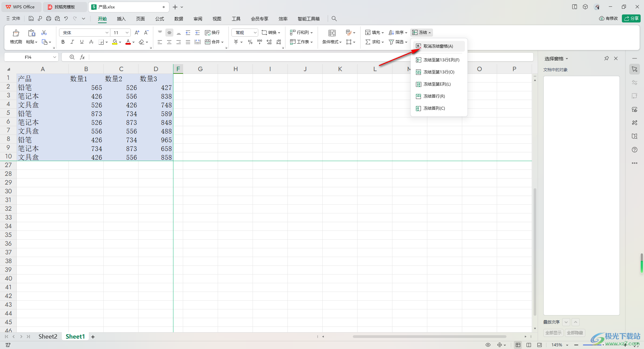The width and height of the screenshot is (644, 349).
Task: Toggle middle vertical alignment
Action: pos(169,33)
